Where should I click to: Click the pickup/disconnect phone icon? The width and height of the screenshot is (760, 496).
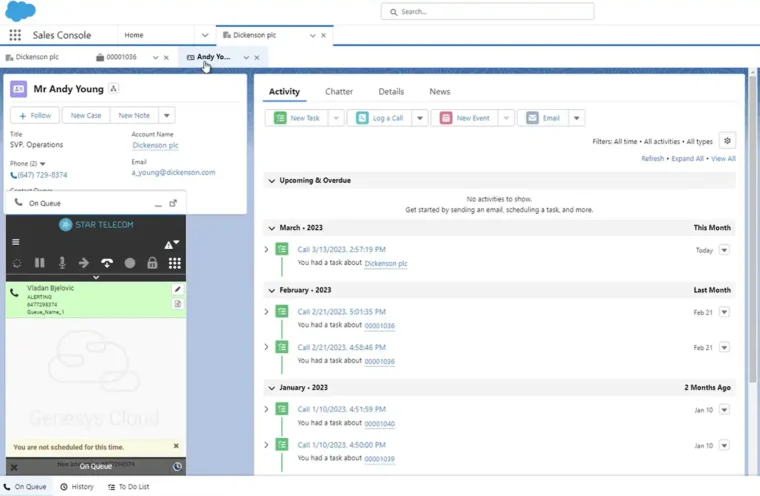[107, 263]
